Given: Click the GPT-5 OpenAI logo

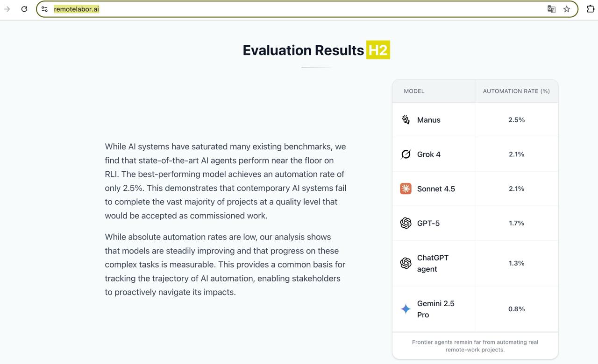Looking at the screenshot, I should pos(406,223).
